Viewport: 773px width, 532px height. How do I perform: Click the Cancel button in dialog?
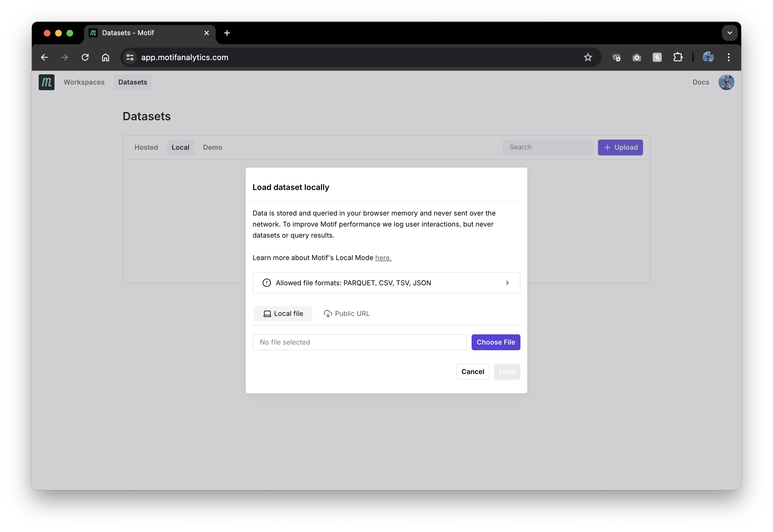point(473,371)
